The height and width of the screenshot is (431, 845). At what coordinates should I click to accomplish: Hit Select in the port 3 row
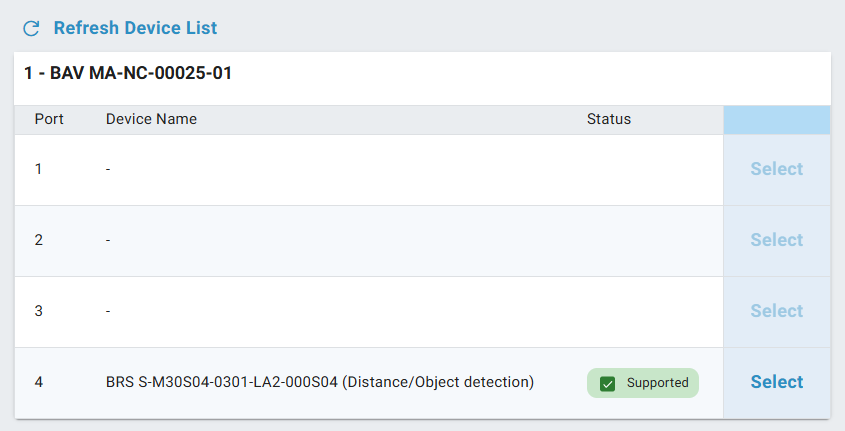click(776, 311)
